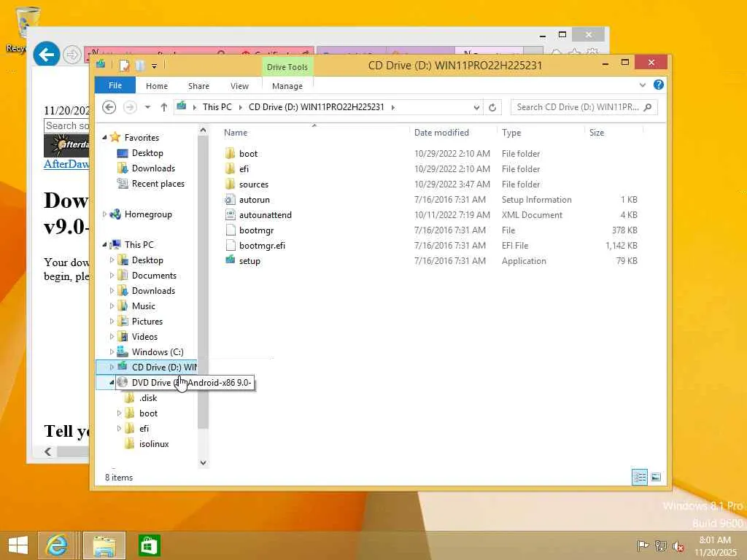Open the File menu tab
The height and width of the screenshot is (560, 747).
pyautogui.click(x=115, y=85)
